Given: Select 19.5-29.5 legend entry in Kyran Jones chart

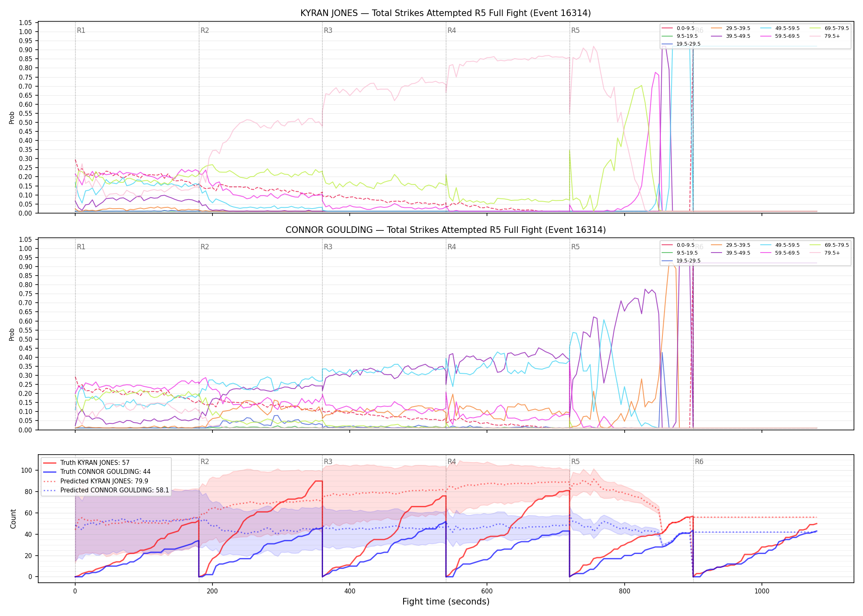Looking at the screenshot, I should (681, 44).
